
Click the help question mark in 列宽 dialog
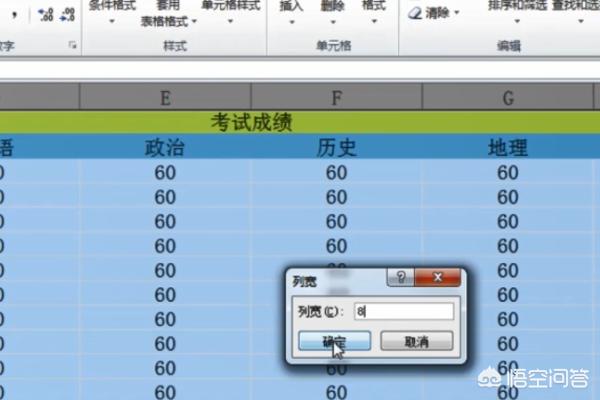point(400,279)
